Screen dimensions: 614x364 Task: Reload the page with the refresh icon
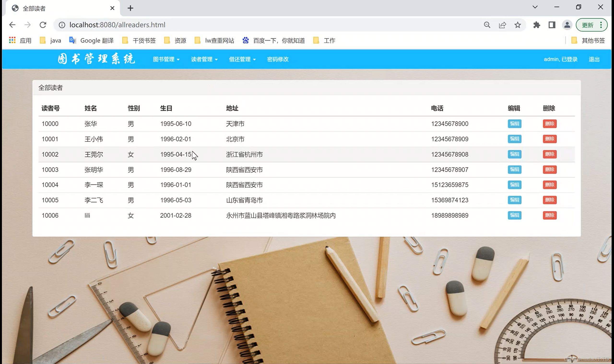43,25
